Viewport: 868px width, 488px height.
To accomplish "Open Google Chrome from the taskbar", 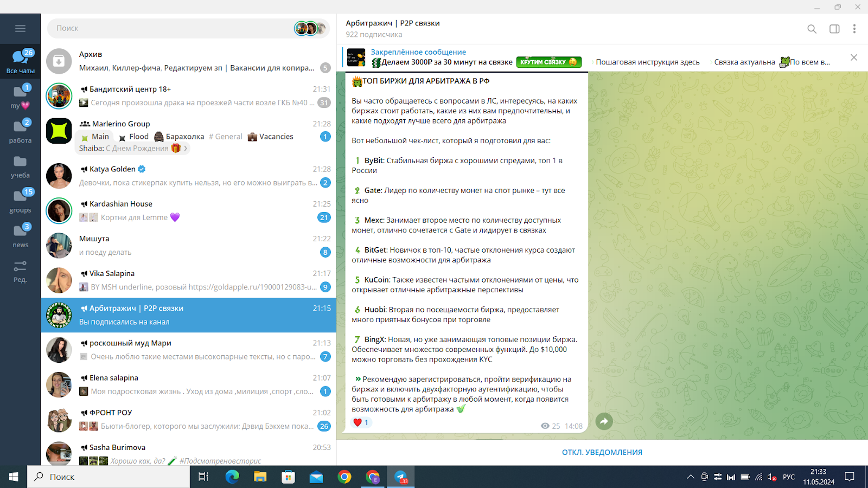I will [344, 477].
